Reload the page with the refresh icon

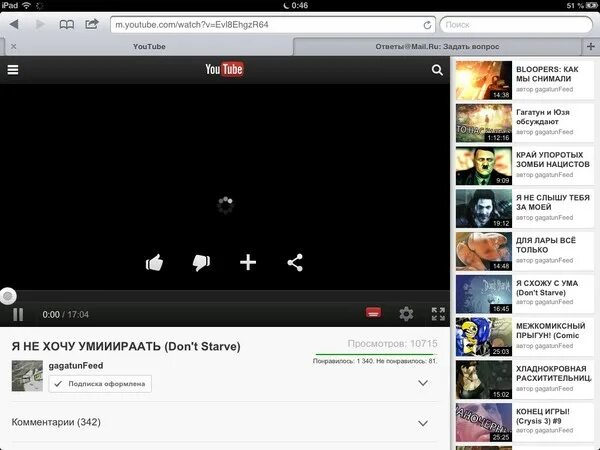427,25
